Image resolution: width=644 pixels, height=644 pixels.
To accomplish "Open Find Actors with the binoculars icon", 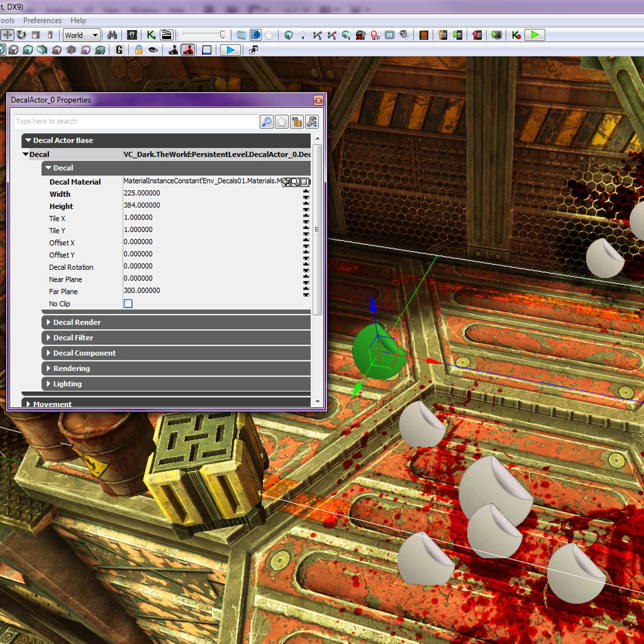I will point(112,35).
